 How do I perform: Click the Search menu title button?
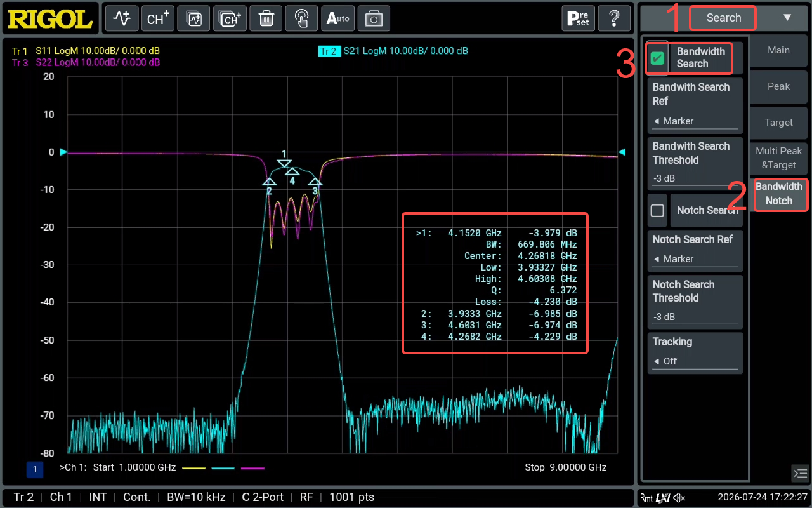[723, 18]
